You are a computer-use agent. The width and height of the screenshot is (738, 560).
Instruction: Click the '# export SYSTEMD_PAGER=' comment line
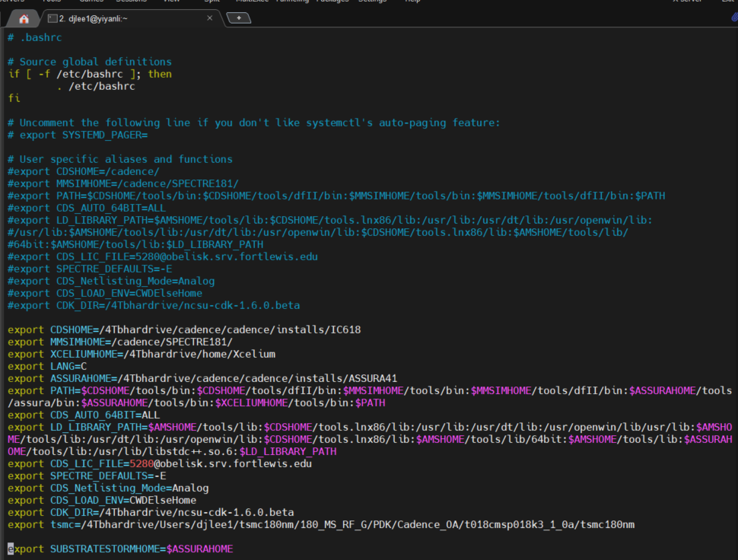pos(77,135)
